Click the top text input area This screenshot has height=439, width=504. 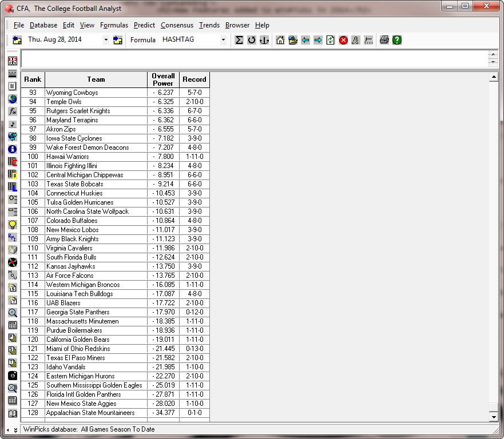(x=255, y=59)
